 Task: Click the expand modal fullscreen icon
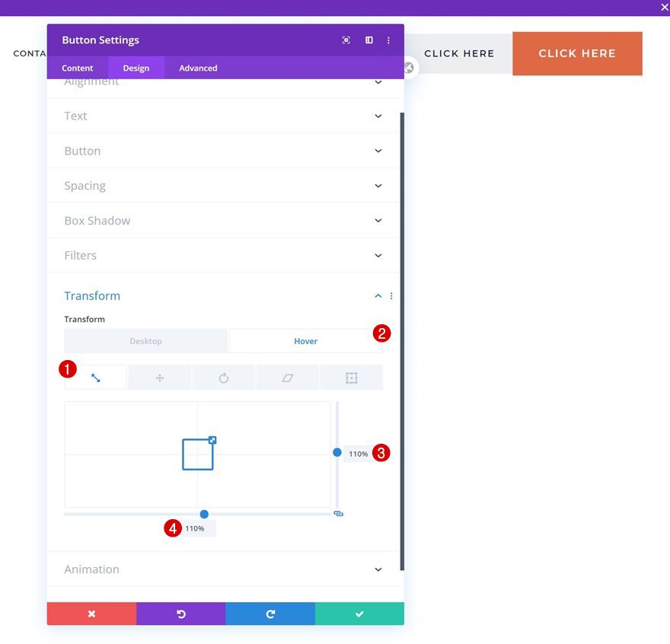[346, 40]
